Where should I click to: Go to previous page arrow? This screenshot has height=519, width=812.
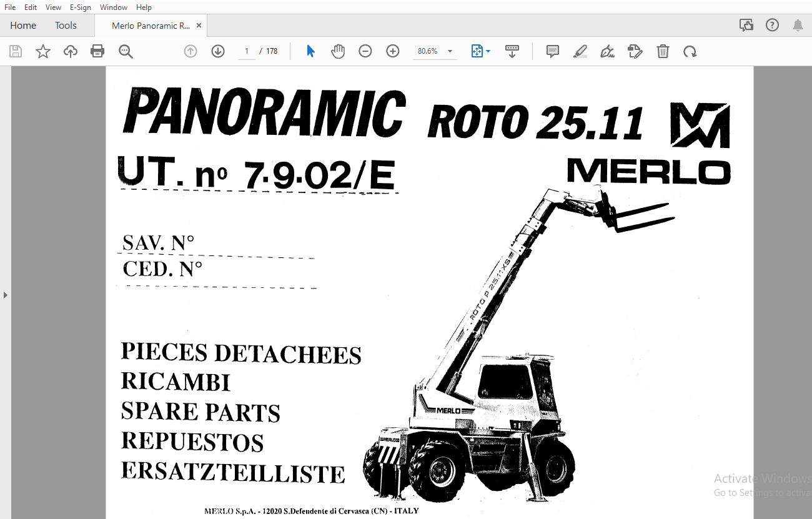191,51
